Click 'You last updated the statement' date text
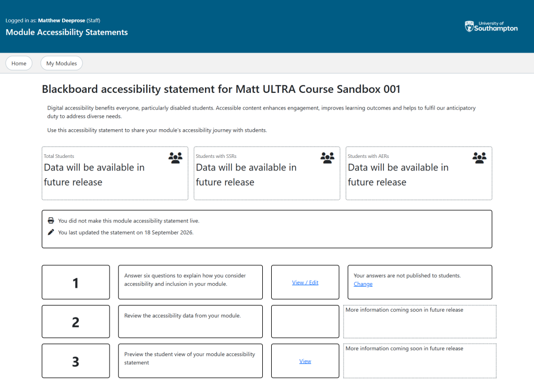 click(x=126, y=232)
